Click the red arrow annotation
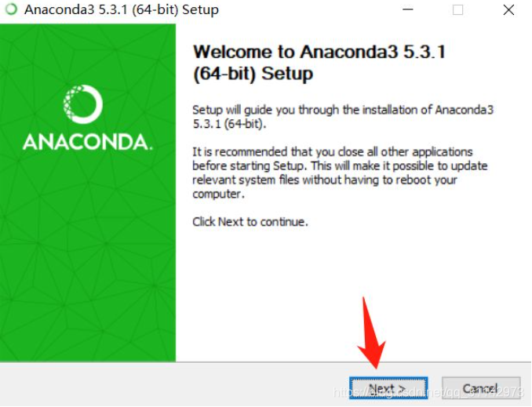532x407 pixels. [x=371, y=333]
